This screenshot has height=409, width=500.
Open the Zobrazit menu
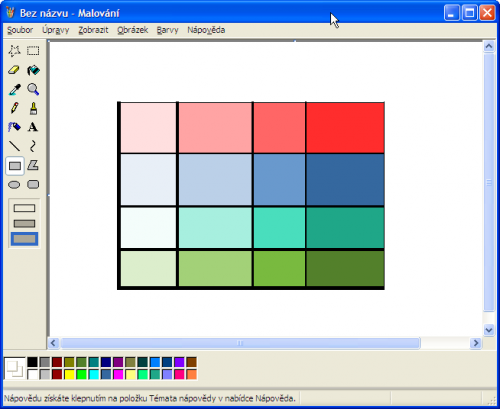tap(93, 30)
